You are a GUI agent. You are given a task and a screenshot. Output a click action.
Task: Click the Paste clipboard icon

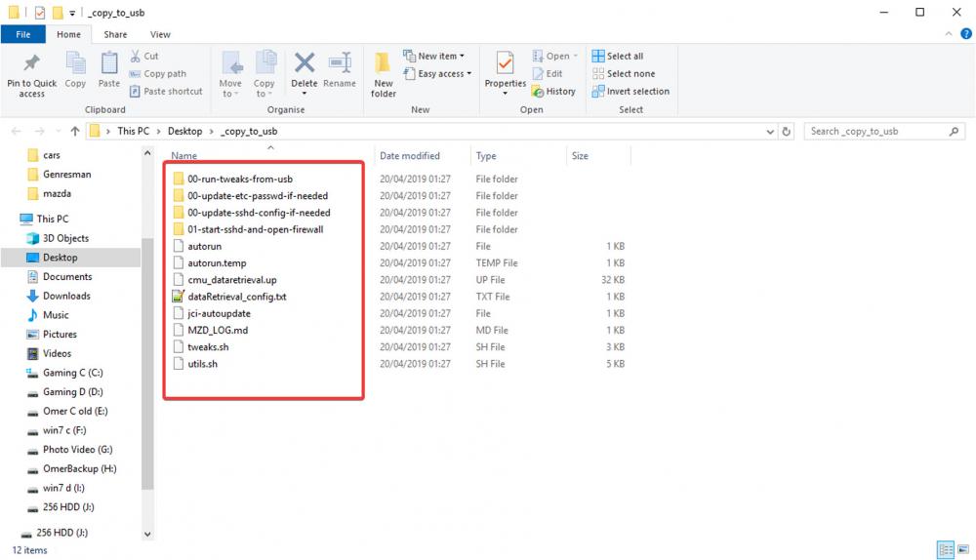click(x=109, y=62)
